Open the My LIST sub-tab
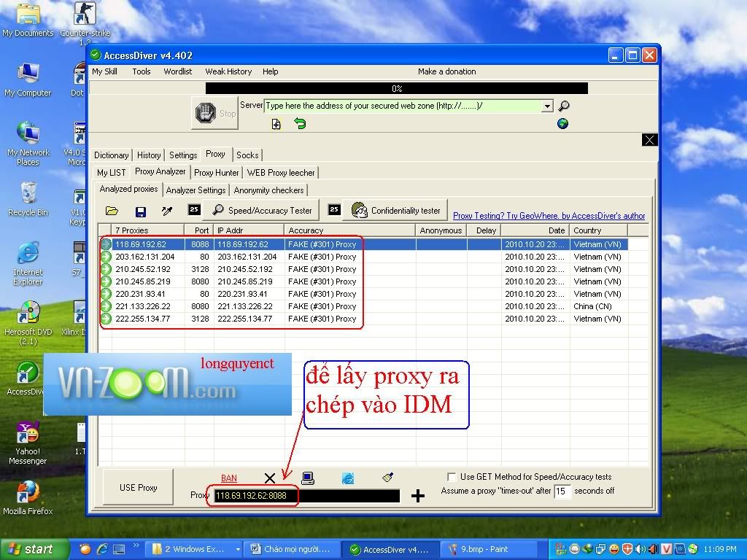Screen dimensions: 747x560 [112, 173]
